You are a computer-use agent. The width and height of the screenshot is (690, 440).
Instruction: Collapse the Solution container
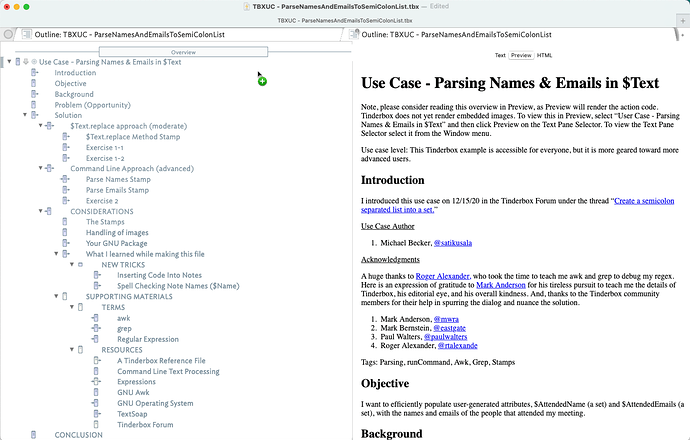coord(25,115)
